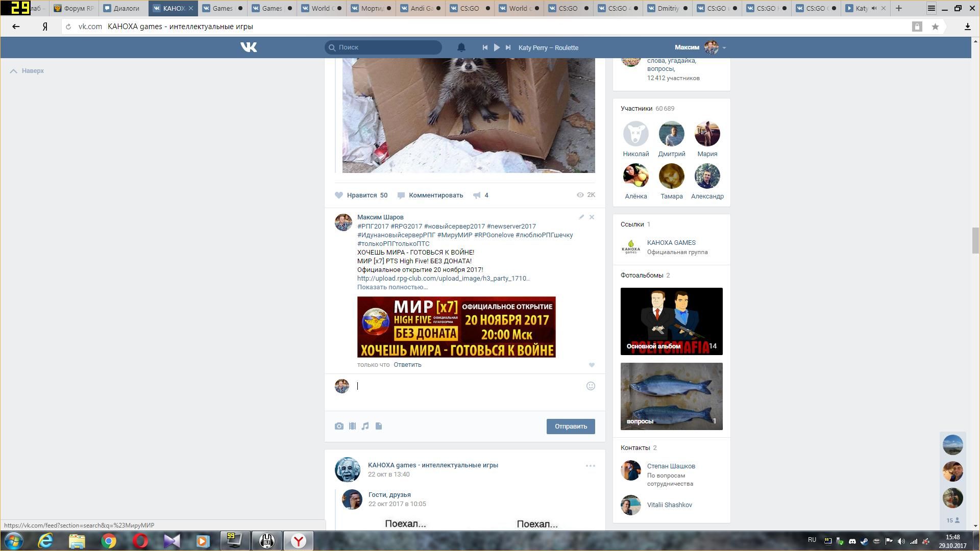The image size is (980, 551).
Task: Click the VK logo home icon
Action: click(x=249, y=47)
